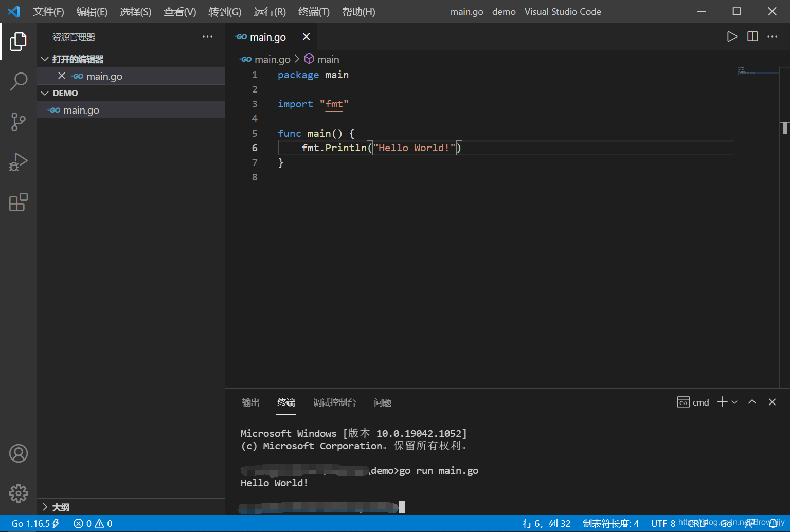This screenshot has height=532, width=790.
Task: Switch to the Problems panel tab
Action: [383, 402]
